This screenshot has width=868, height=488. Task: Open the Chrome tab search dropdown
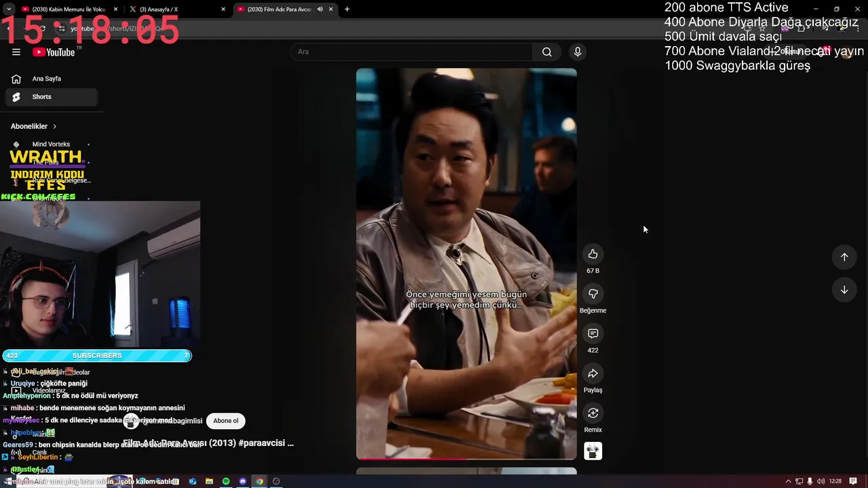click(9, 9)
